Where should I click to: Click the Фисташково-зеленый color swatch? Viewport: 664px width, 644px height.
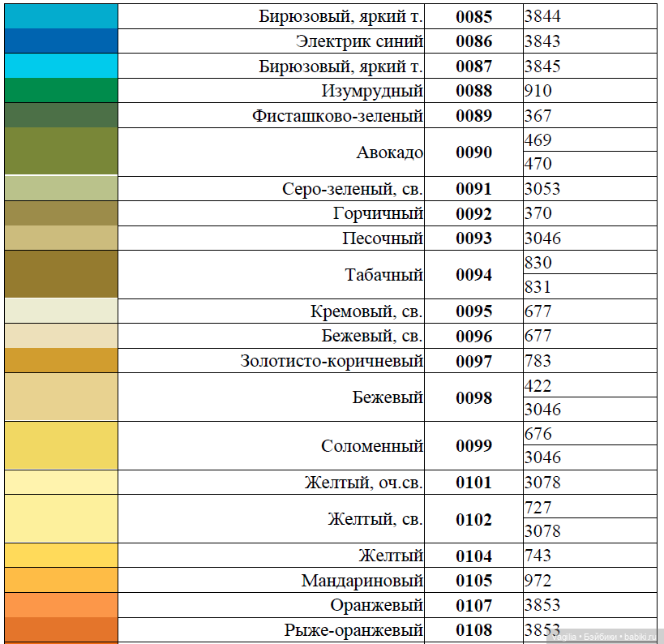pos(61,115)
